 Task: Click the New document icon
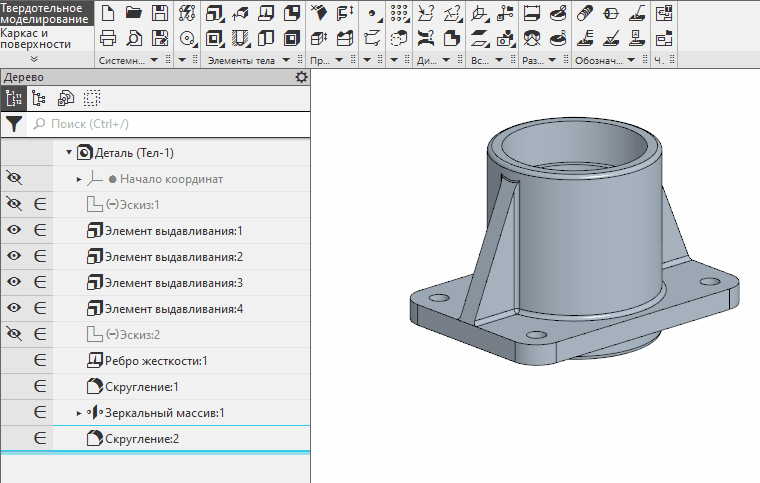108,13
